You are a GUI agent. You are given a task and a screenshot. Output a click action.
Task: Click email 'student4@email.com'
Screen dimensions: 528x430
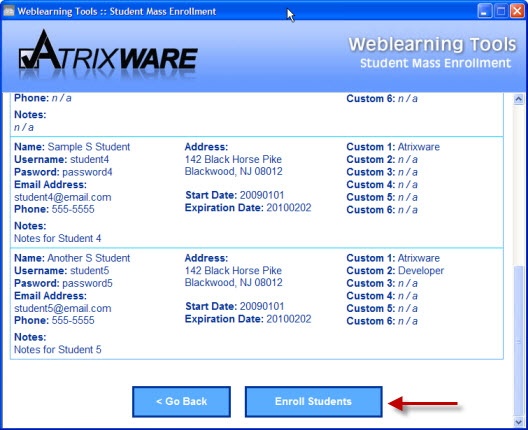(63, 197)
